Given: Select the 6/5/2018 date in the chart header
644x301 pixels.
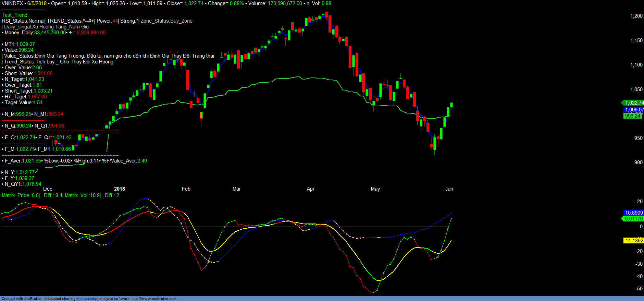Looking at the screenshot, I should [37, 3].
